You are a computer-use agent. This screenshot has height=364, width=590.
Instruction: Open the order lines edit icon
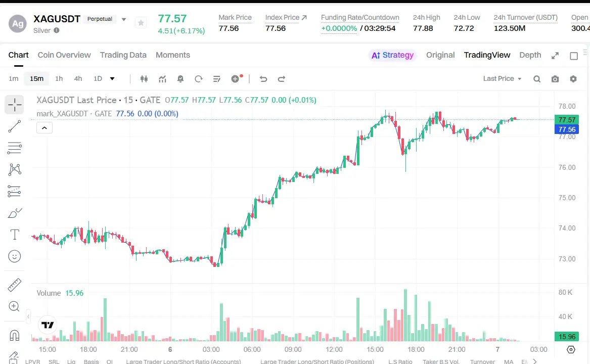tap(216, 79)
